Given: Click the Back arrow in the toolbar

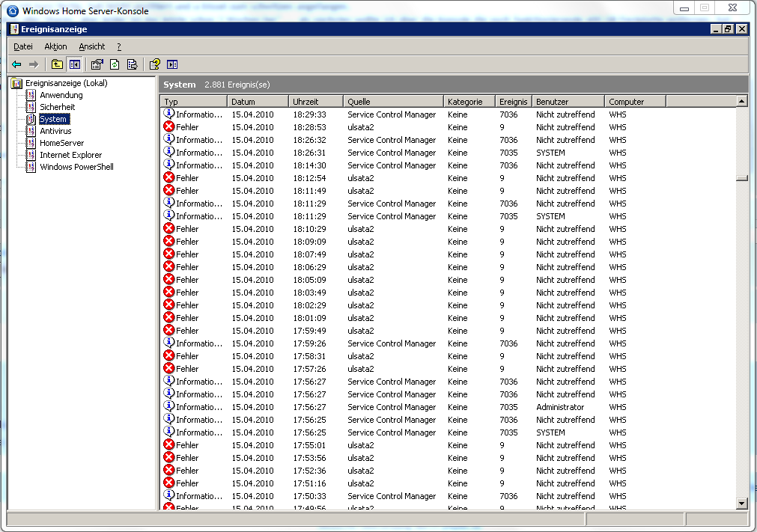Looking at the screenshot, I should (x=17, y=64).
